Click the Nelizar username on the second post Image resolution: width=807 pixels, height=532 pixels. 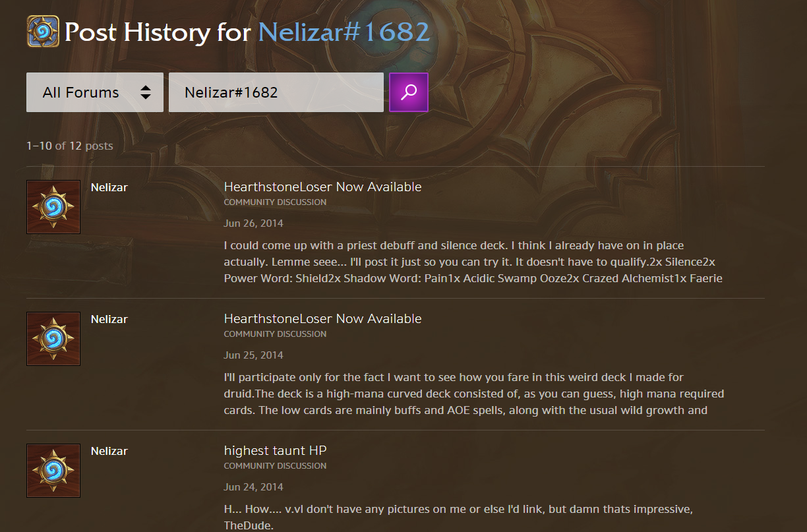(109, 319)
